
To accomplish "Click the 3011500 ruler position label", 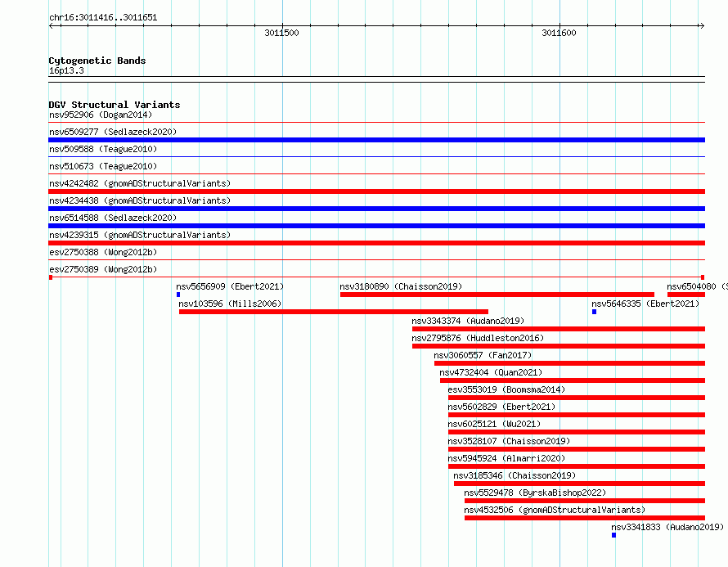I will point(281,33).
